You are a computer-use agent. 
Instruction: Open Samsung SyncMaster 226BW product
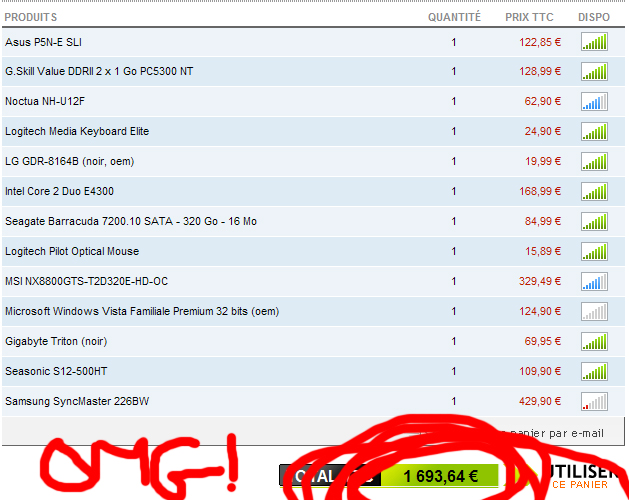click(77, 401)
